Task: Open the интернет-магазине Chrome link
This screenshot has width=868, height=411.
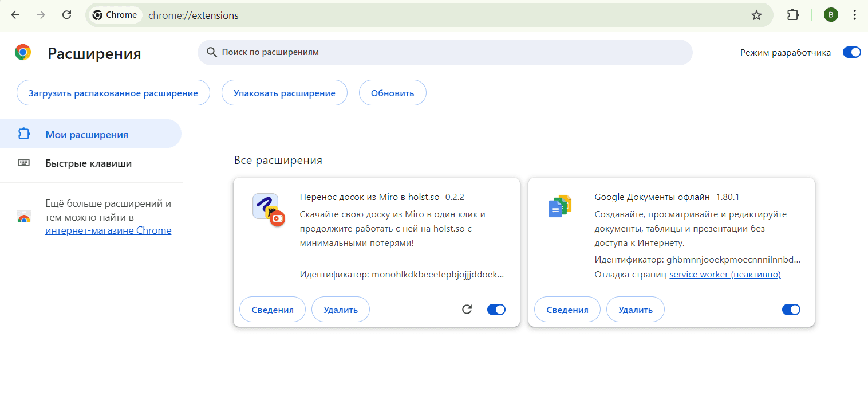Action: 108,230
